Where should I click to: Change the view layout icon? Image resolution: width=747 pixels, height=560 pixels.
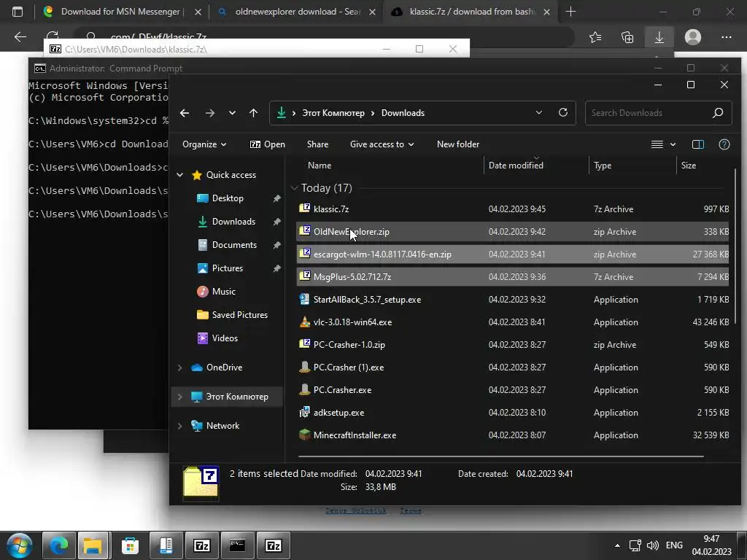tap(657, 144)
